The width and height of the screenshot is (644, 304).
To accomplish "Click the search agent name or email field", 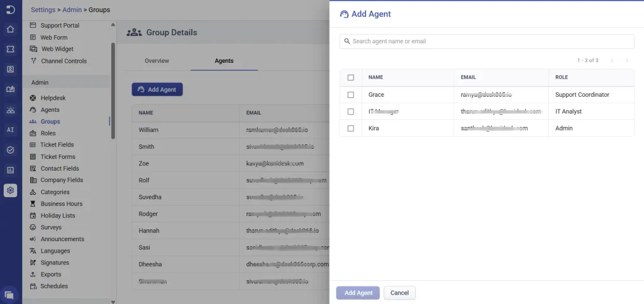I will 487,41.
